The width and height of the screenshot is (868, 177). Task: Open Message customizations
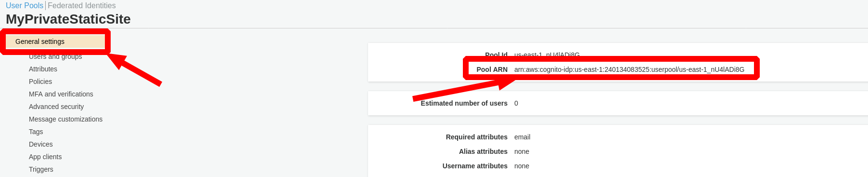[65, 119]
